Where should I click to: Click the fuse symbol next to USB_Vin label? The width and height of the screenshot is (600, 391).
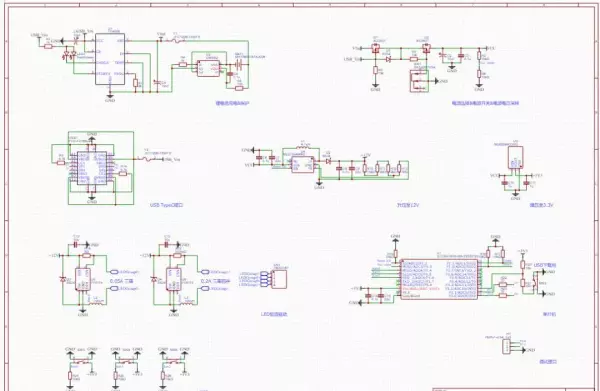click(145, 158)
